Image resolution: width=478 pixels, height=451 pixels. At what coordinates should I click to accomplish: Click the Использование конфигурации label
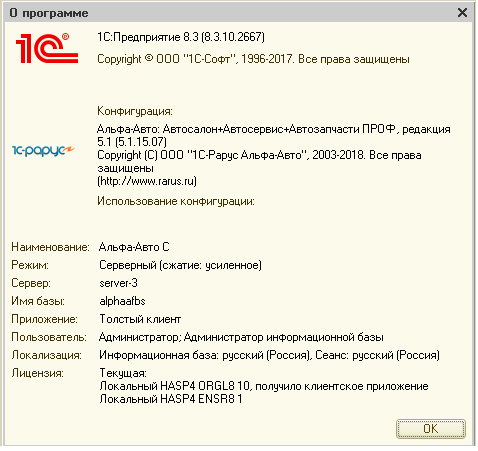coord(176,201)
